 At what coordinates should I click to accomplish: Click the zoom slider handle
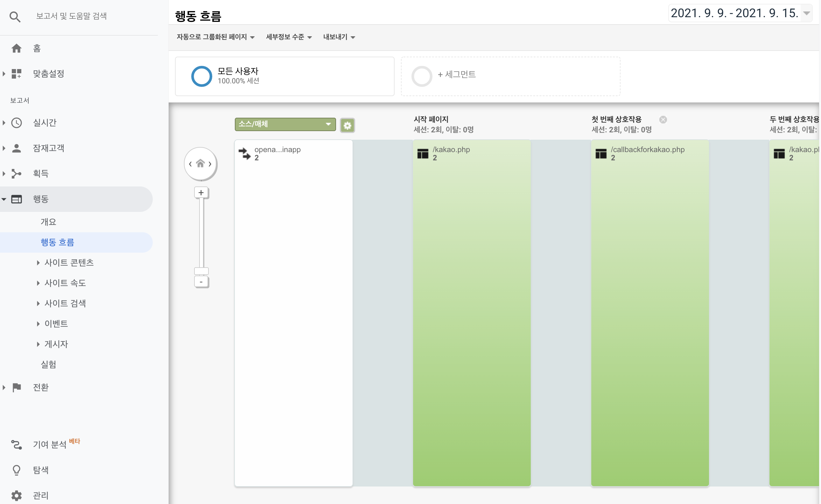[x=201, y=271]
